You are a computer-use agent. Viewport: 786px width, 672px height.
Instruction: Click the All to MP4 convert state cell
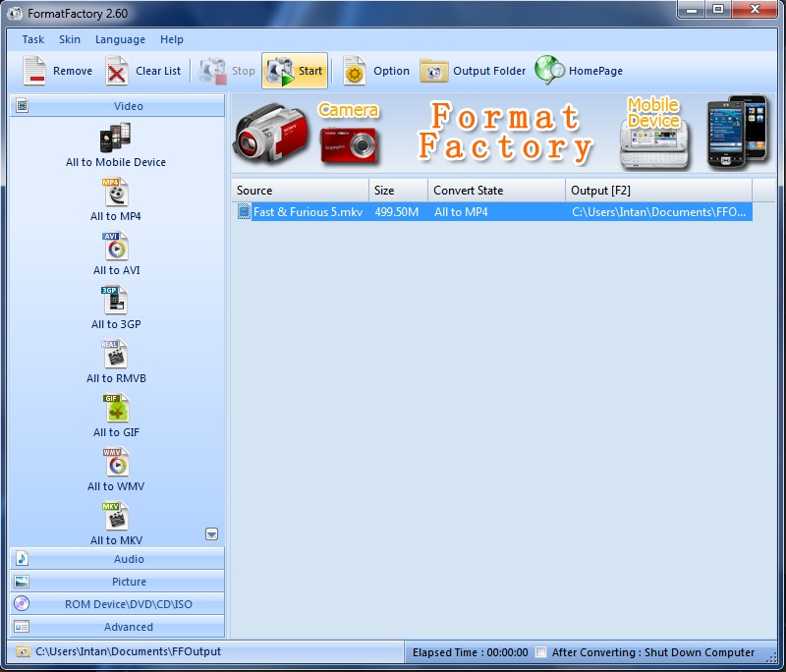tap(461, 212)
